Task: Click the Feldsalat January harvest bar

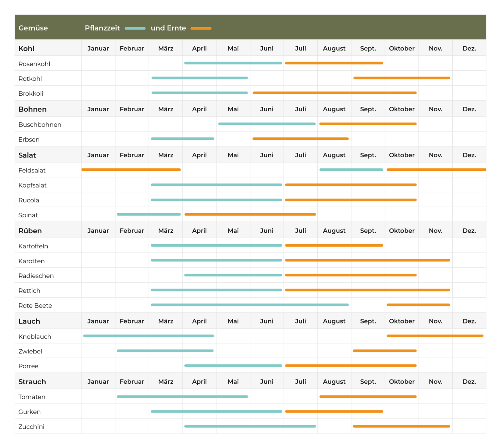Action: [x=131, y=170]
